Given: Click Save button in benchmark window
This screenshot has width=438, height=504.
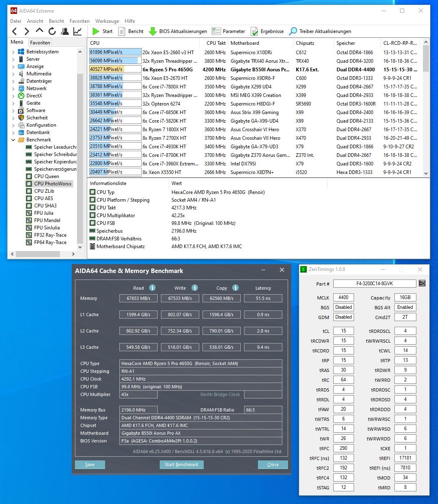Looking at the screenshot, I should 90,464.
